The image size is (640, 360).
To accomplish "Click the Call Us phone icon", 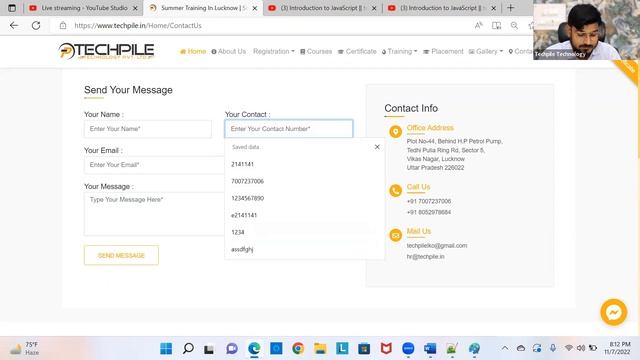I will (x=395, y=191).
